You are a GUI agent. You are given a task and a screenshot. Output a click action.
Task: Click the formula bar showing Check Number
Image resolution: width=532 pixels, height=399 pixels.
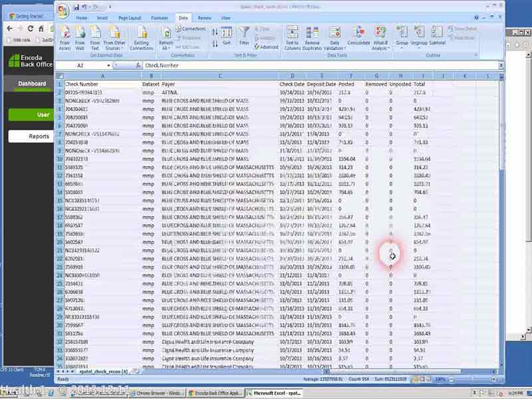point(321,65)
